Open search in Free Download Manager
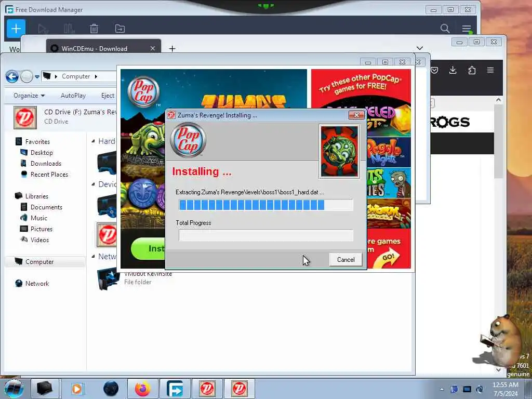Image resolution: width=532 pixels, height=399 pixels. (x=445, y=29)
